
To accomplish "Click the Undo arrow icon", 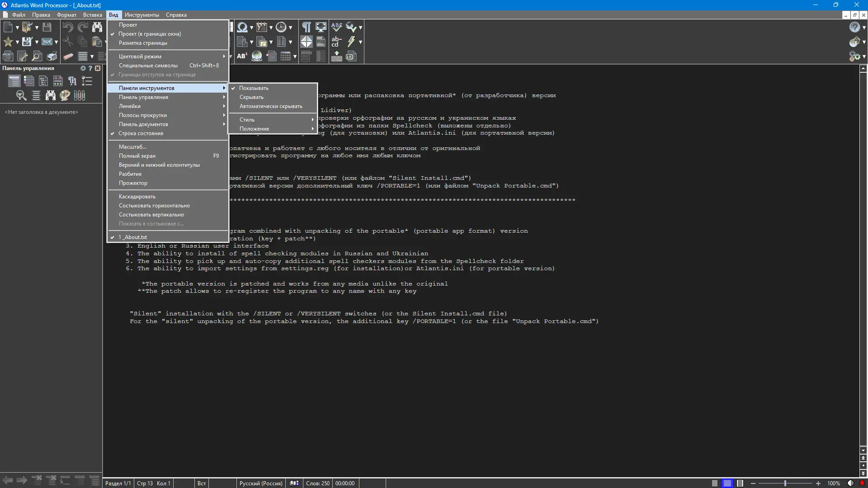I will (x=68, y=27).
